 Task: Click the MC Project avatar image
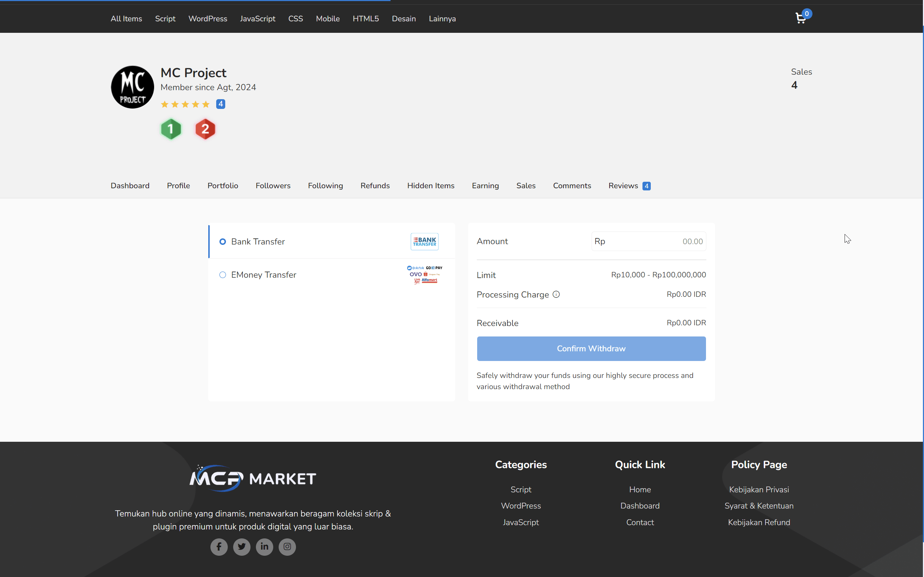coord(132,87)
